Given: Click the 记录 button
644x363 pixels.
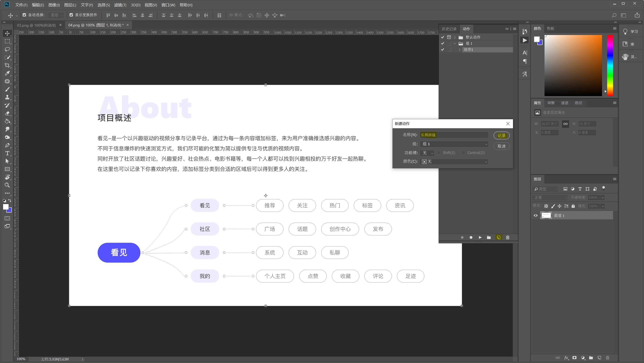Looking at the screenshot, I should [501, 135].
